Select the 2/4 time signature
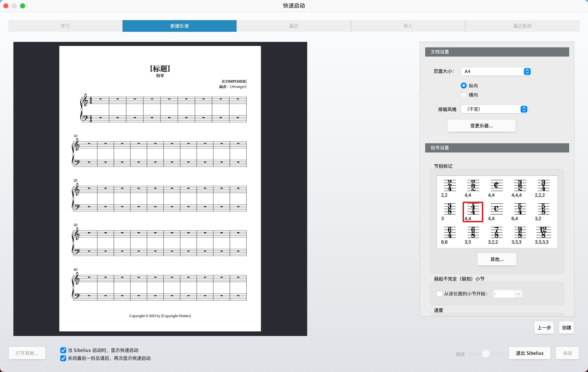Viewport: 588px width, 372px height. (x=449, y=189)
